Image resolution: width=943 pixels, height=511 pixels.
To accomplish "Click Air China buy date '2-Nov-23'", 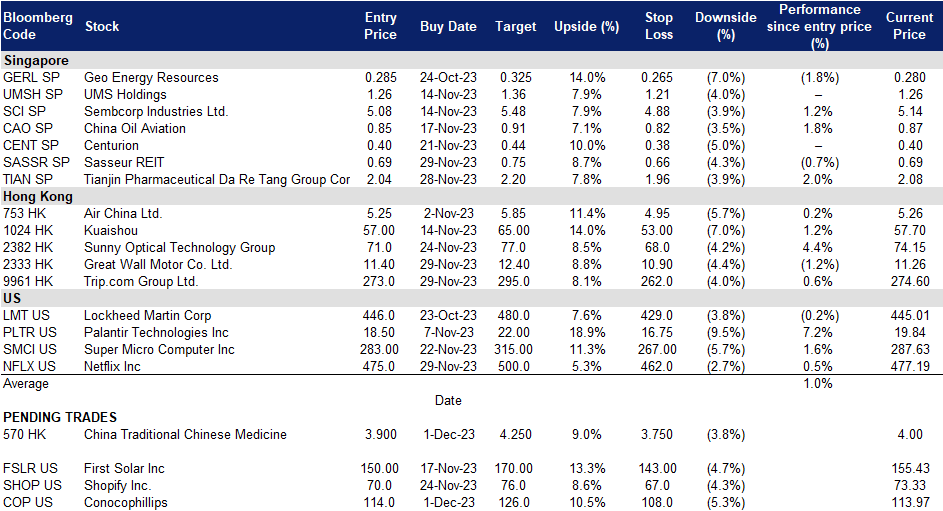I will pos(448,213).
